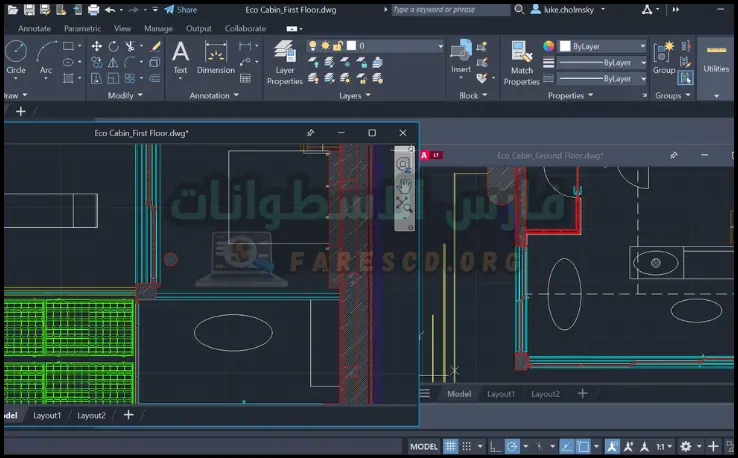This screenshot has width=738, height=458.
Task: Toggle drawing grid display in status bar
Action: [x=451, y=446]
